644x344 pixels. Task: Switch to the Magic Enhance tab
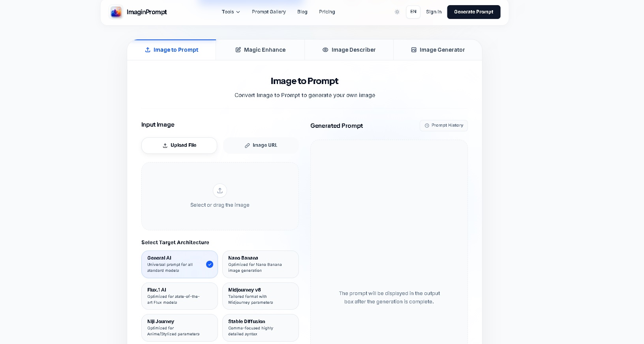(260, 50)
